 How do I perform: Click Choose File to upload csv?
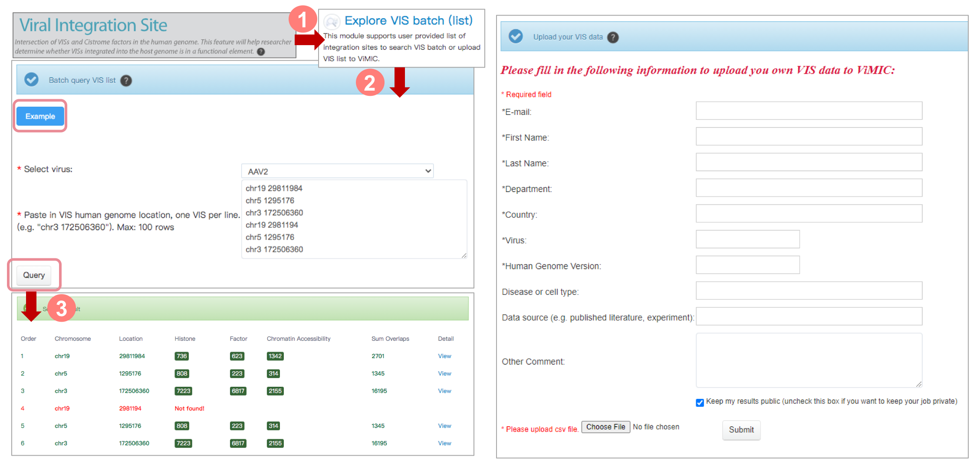click(605, 427)
